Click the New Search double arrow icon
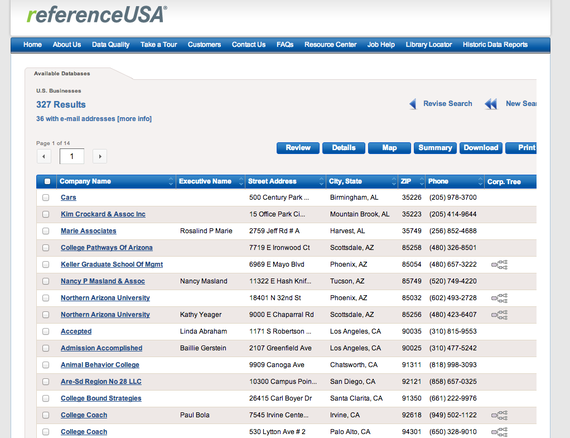The image size is (570, 438). 491,104
